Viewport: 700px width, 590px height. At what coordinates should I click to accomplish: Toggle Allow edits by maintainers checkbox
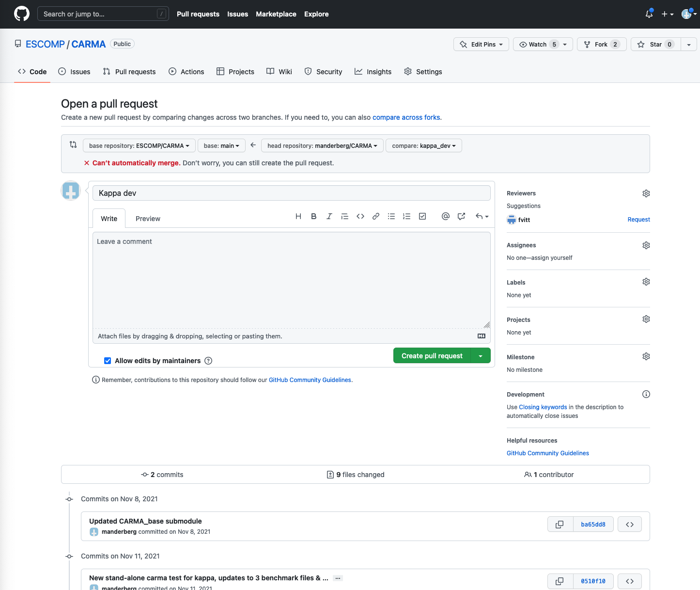coord(108,361)
